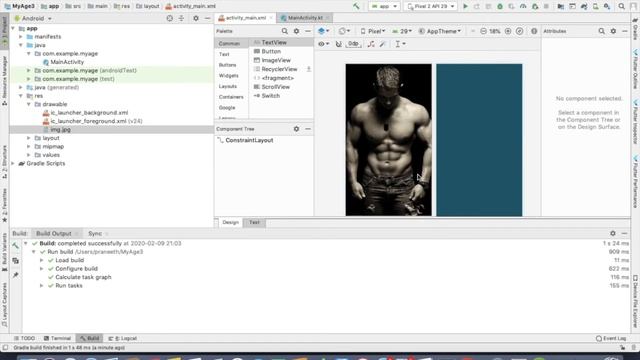Viewport: 640px width, 360px height.
Task: Select the Containers palette category
Action: click(x=231, y=97)
